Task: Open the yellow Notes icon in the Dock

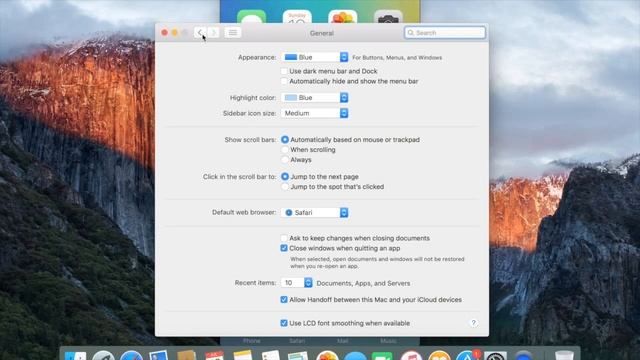Action: tap(242, 355)
